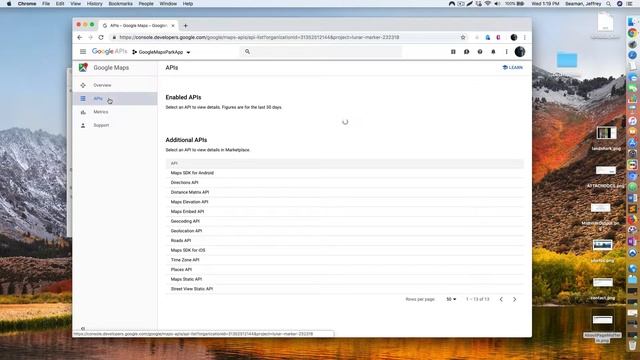The image size is (640, 360).
Task: Open Geocoding API row
Action: click(344, 221)
